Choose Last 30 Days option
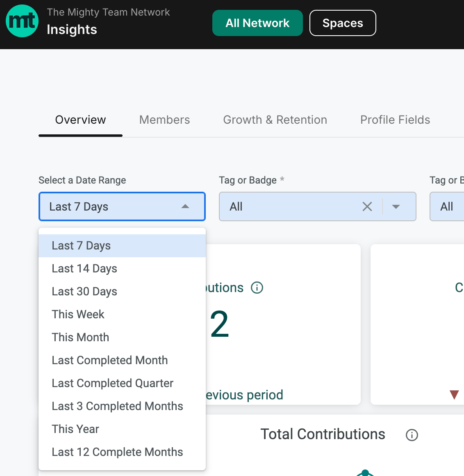The height and width of the screenshot is (476, 464). tap(122, 291)
